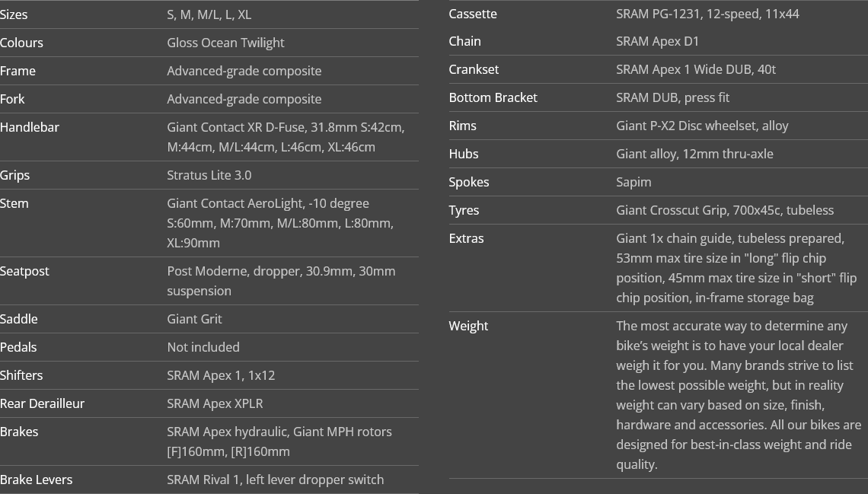Select the SRAM Apex 1, 1x12 shifters value
The width and height of the screenshot is (868, 494).
[221, 375]
